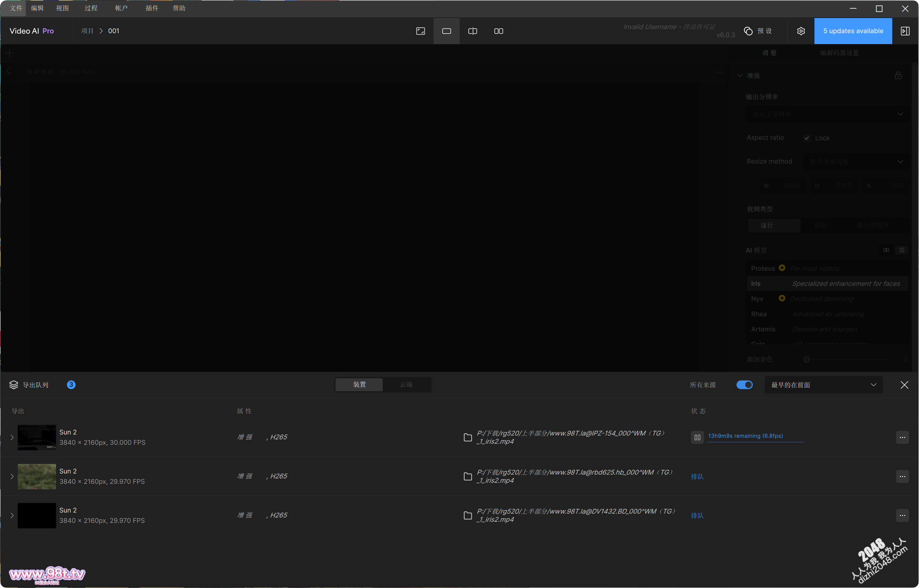Switch to the 云端 tab
Screen dimensions: 919x588
[406, 385]
